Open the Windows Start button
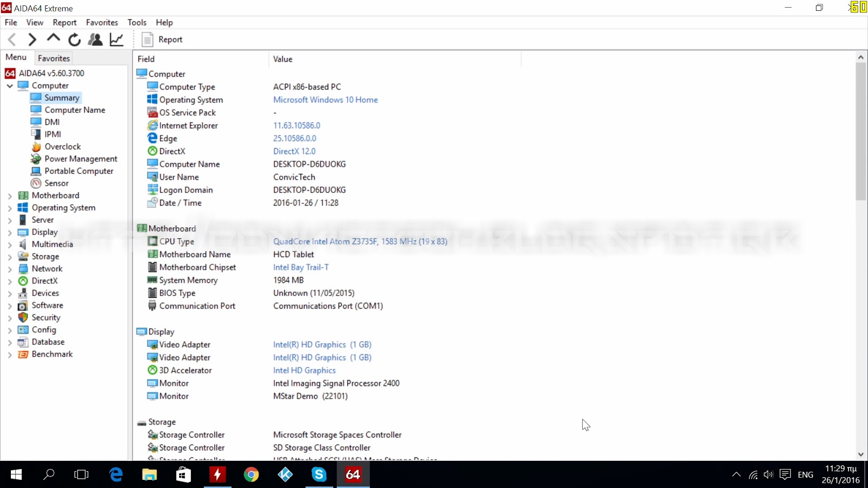Viewport: 868px width, 488px height. point(16,474)
